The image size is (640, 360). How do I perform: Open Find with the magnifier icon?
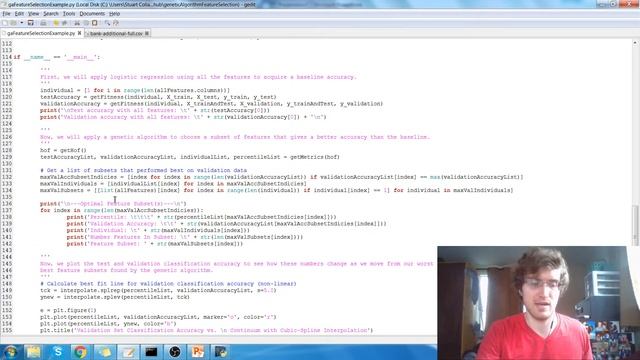tap(107, 23)
